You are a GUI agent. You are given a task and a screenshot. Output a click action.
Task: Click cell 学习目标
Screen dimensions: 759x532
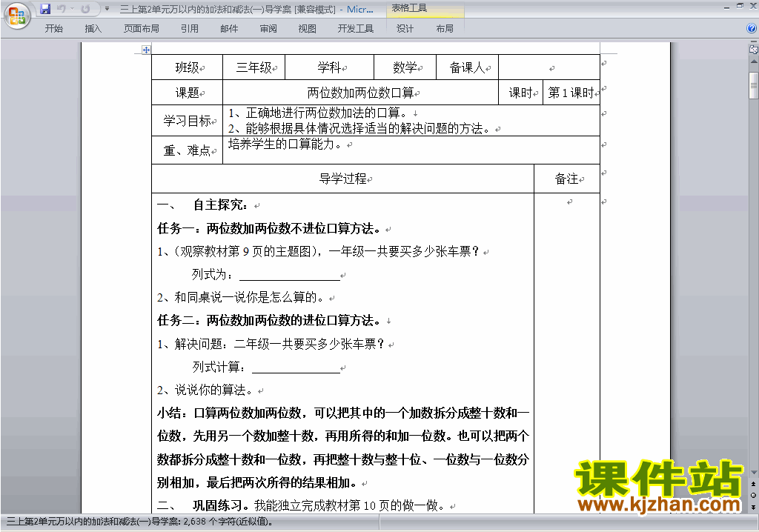(188, 121)
